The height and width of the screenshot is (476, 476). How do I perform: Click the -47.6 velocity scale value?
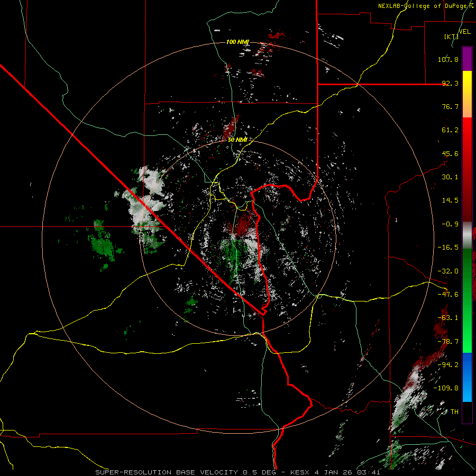click(448, 295)
